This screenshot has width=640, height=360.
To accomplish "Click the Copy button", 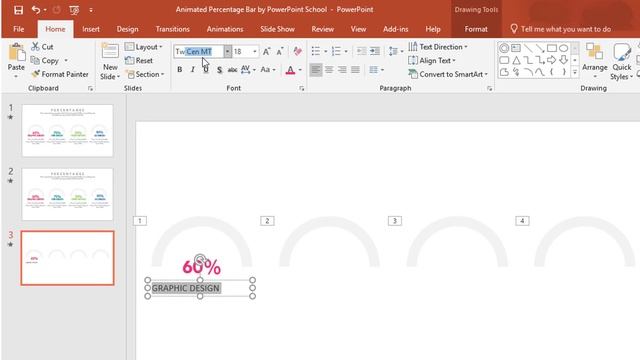I will (x=45, y=60).
